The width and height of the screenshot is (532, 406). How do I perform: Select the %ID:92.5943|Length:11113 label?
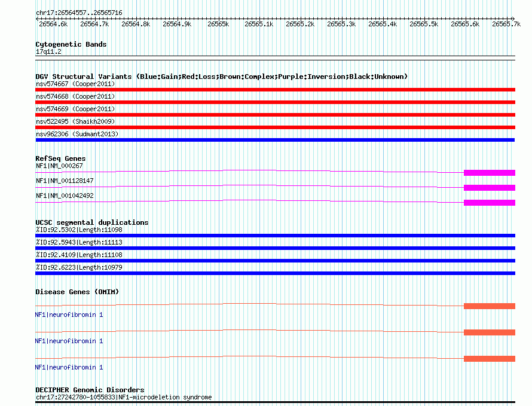click(x=79, y=242)
